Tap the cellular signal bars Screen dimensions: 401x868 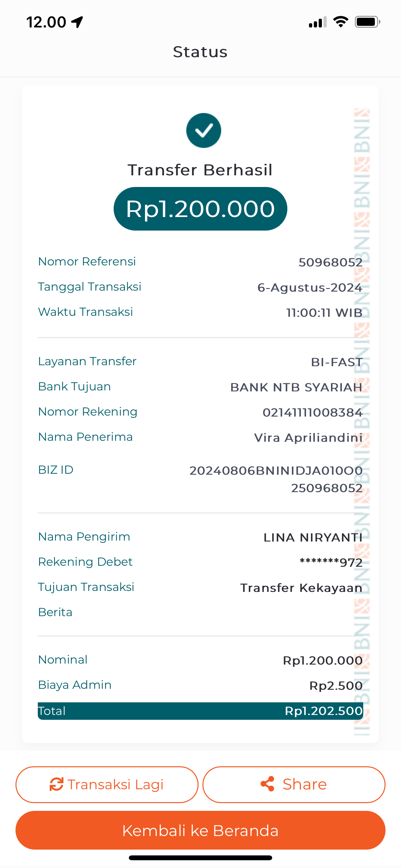[317, 22]
